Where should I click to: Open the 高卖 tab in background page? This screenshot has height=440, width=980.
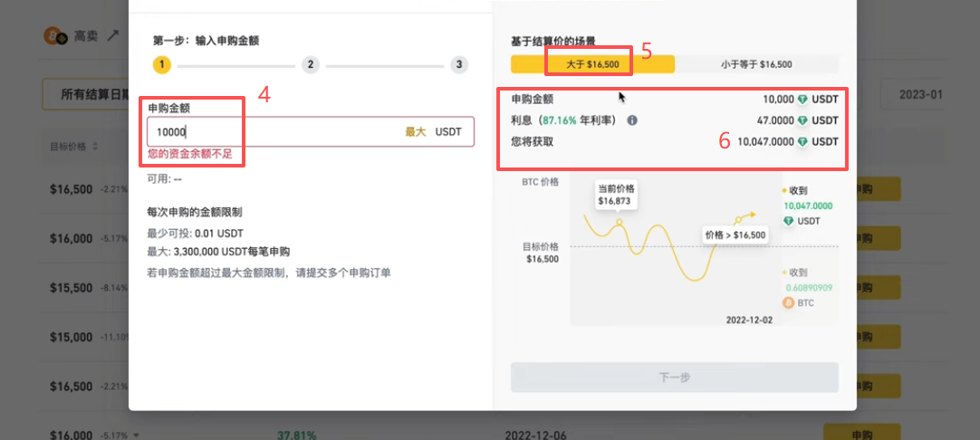(x=86, y=36)
